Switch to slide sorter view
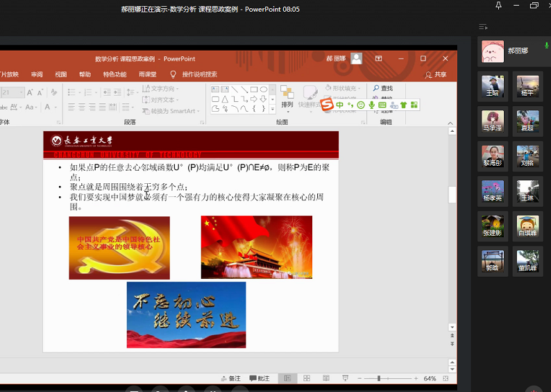Viewport: 551px width, 392px height. coord(305,379)
